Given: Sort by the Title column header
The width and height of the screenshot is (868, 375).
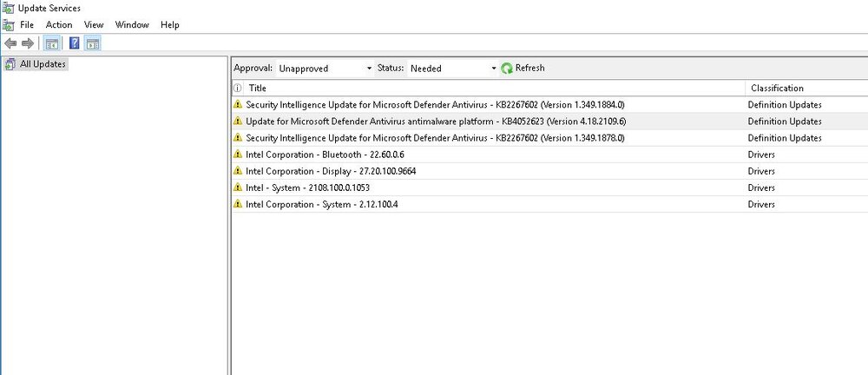Looking at the screenshot, I should point(258,88).
